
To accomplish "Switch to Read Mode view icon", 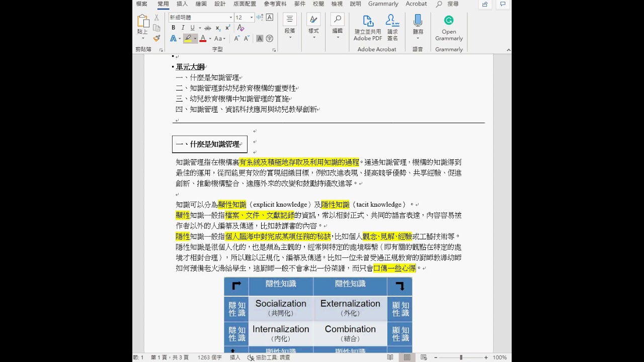I will 390,357.
